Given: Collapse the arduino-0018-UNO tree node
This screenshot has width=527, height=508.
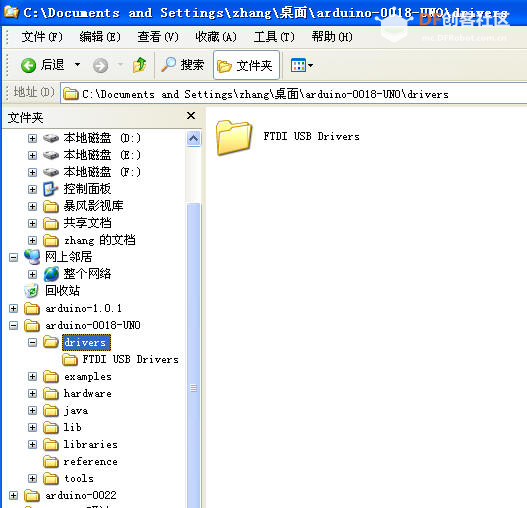Looking at the screenshot, I should (x=13, y=325).
